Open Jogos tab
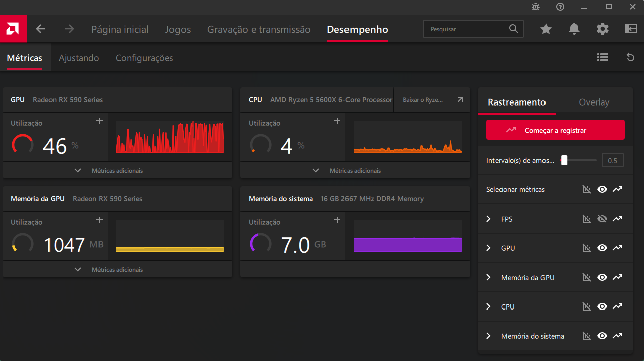644x361 pixels. coord(178,29)
